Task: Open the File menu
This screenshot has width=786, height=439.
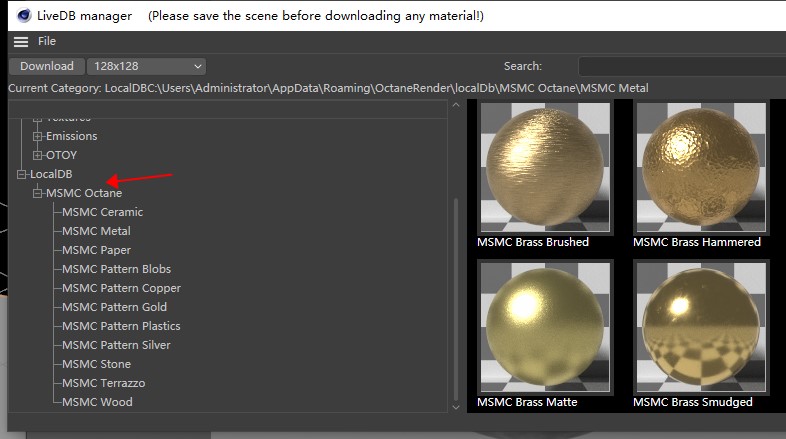Action: tap(47, 41)
